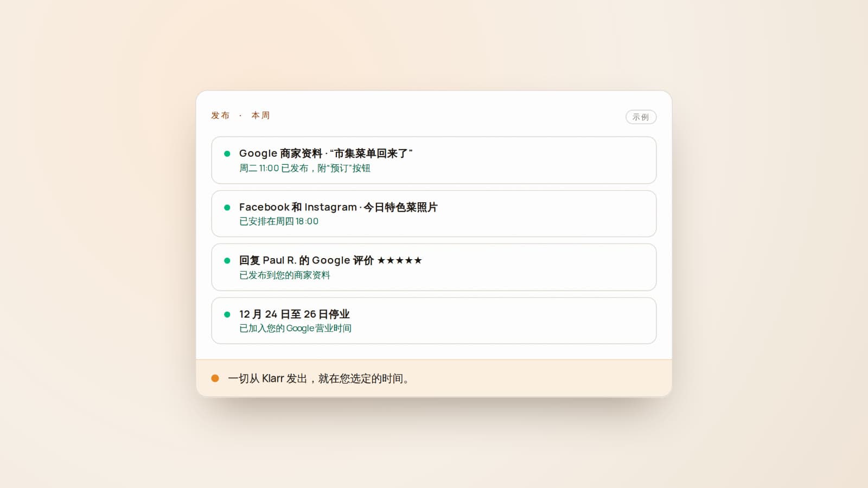Click the green dot beside Google 商家资料
Image resolution: width=868 pixels, height=488 pixels.
click(x=227, y=153)
